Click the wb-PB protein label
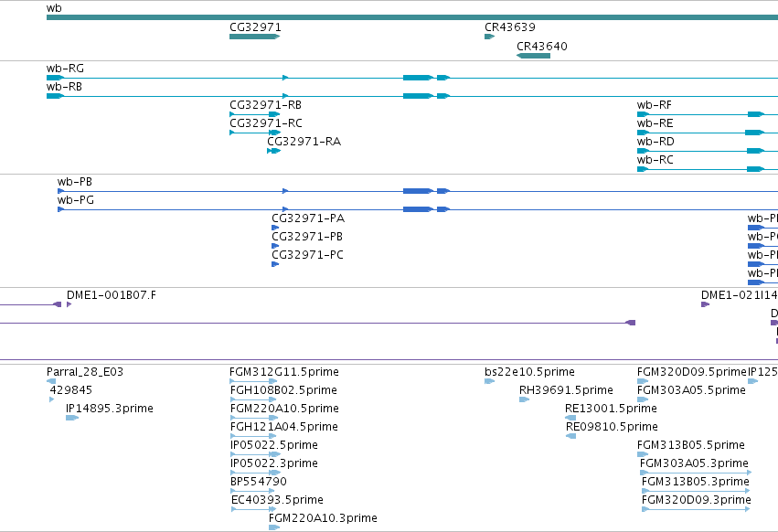This screenshot has height=532, width=778. click(74, 182)
